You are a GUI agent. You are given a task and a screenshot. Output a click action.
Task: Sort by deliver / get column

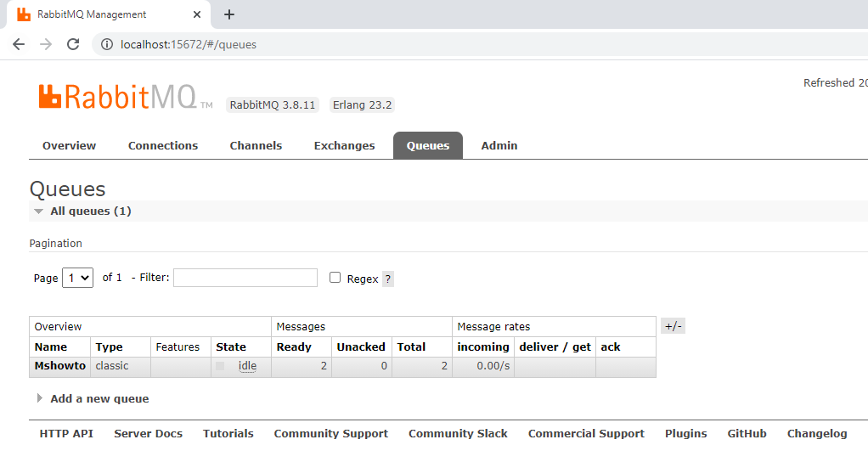555,346
